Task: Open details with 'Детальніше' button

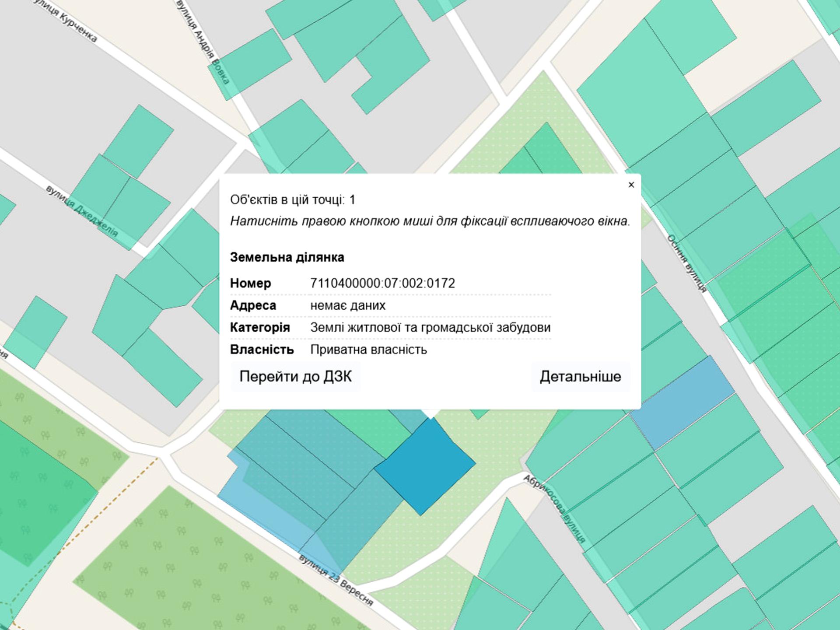Action: tap(580, 377)
